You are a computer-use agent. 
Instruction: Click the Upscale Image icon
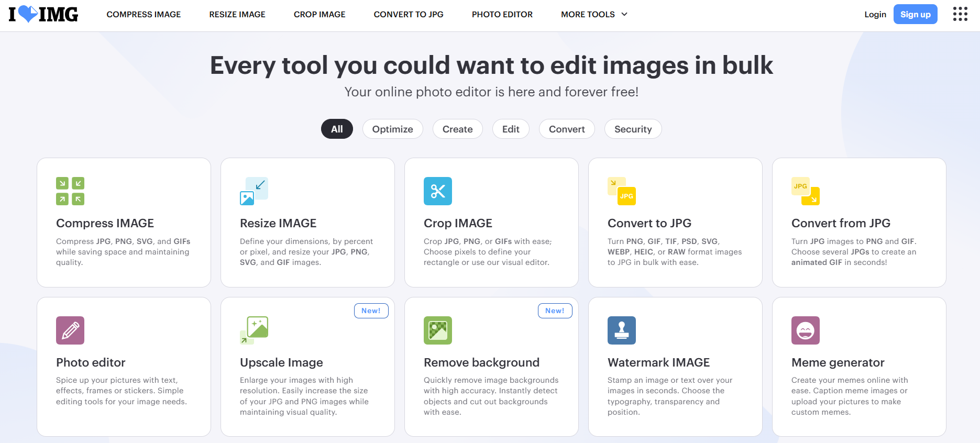(x=254, y=330)
